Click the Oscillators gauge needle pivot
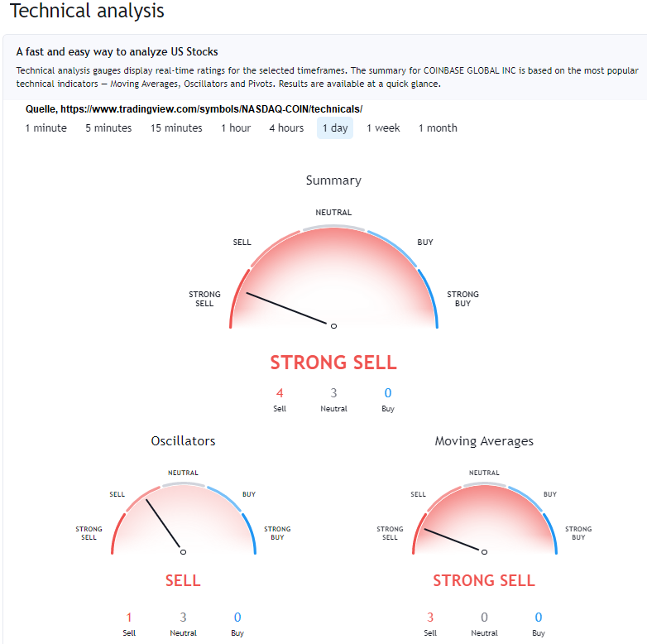This screenshot has width=647, height=644. pos(183,551)
